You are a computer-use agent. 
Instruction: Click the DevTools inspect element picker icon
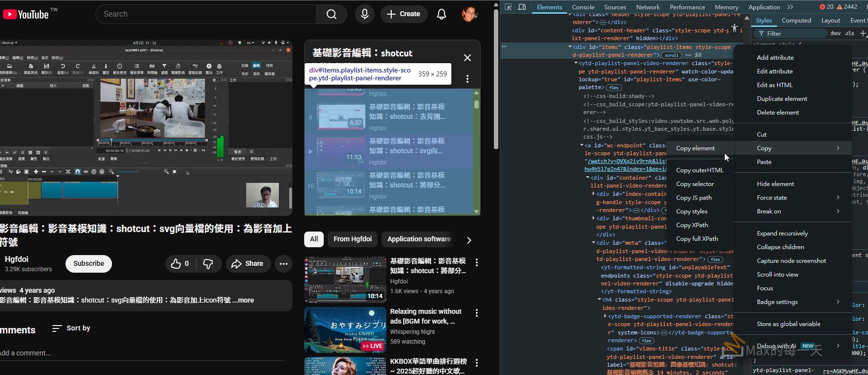(x=508, y=7)
